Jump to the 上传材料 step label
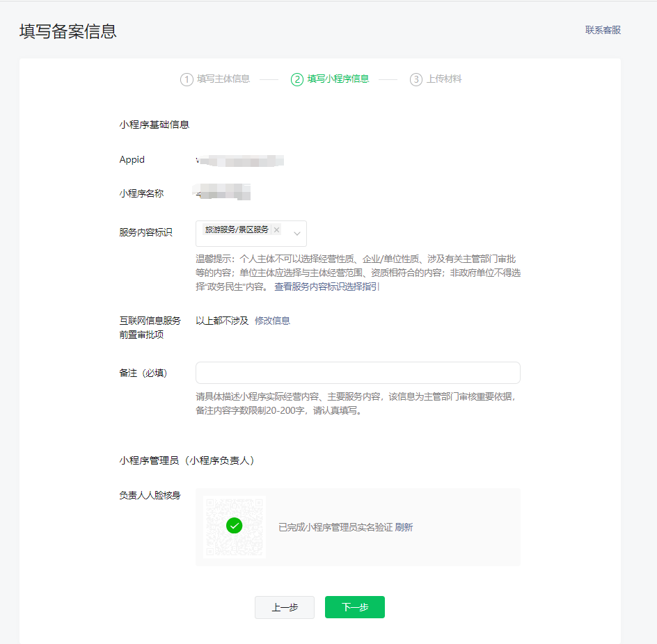Image resolution: width=657 pixels, height=644 pixels. click(444, 79)
